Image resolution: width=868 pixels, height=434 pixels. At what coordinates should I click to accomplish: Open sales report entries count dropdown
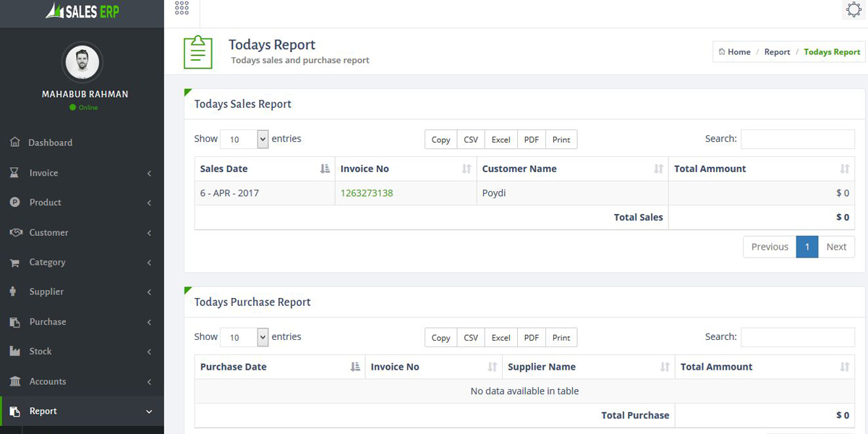[244, 140]
